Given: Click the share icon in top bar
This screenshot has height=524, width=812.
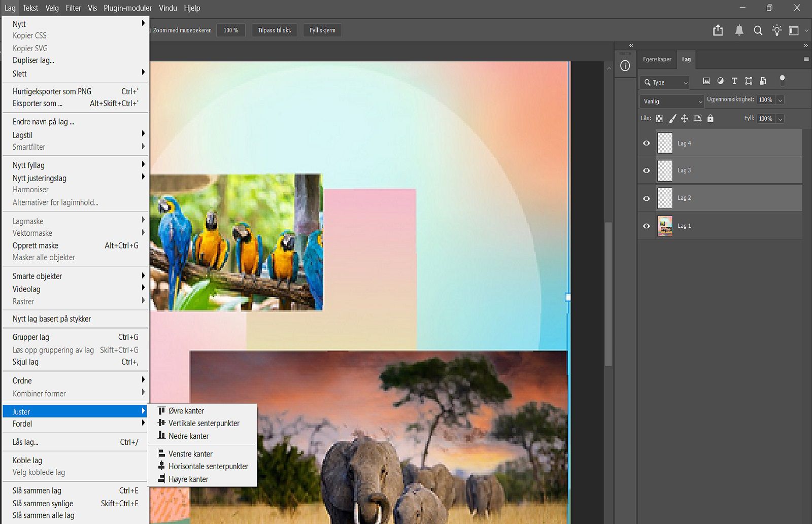Looking at the screenshot, I should (718, 30).
